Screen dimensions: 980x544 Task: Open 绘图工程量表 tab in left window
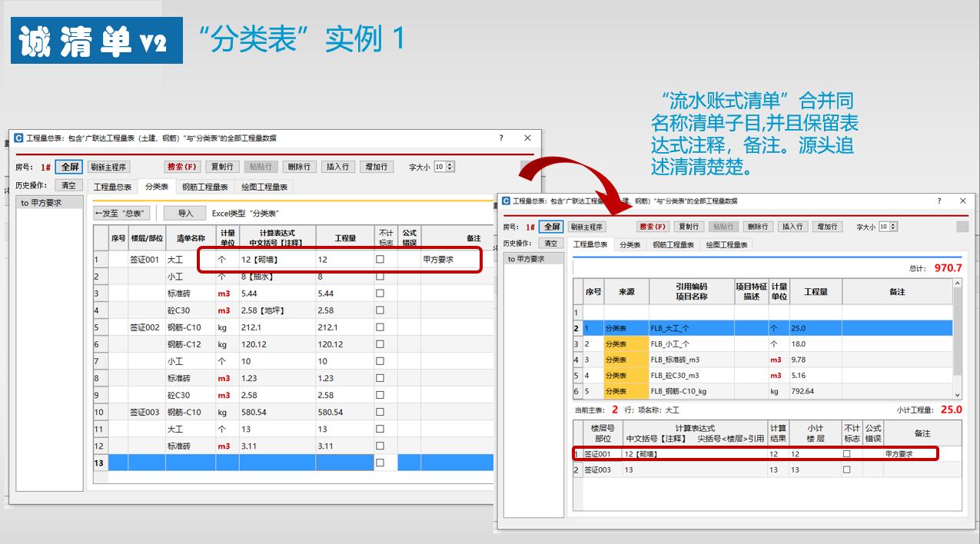264,187
